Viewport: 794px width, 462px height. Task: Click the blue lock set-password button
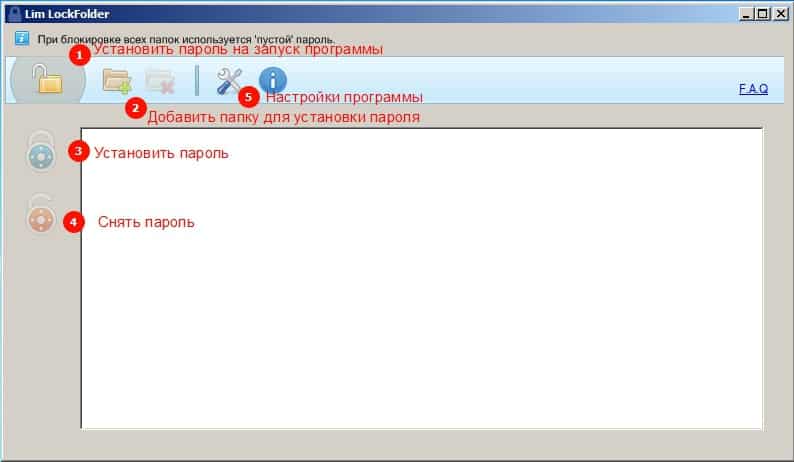pyautogui.click(x=41, y=151)
